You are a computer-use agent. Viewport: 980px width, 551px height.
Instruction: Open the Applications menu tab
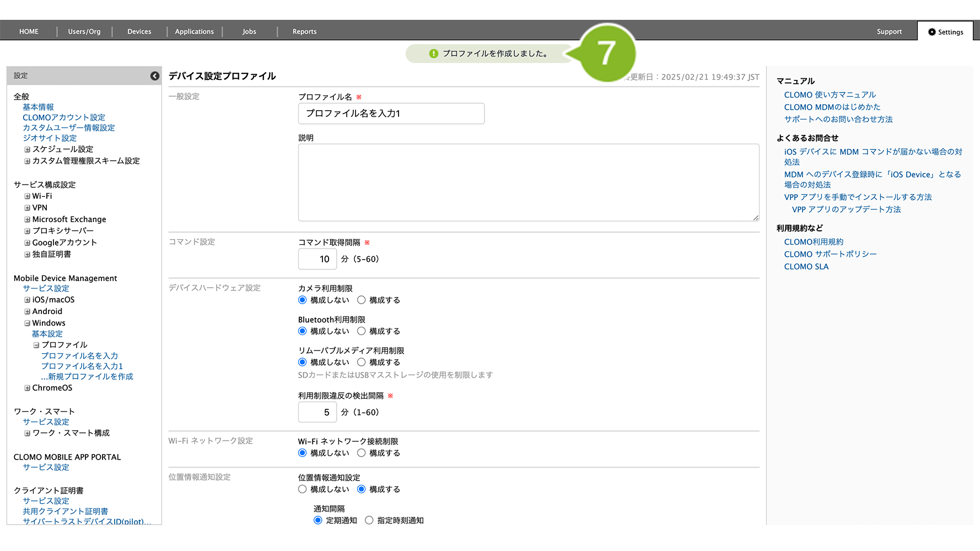click(194, 31)
